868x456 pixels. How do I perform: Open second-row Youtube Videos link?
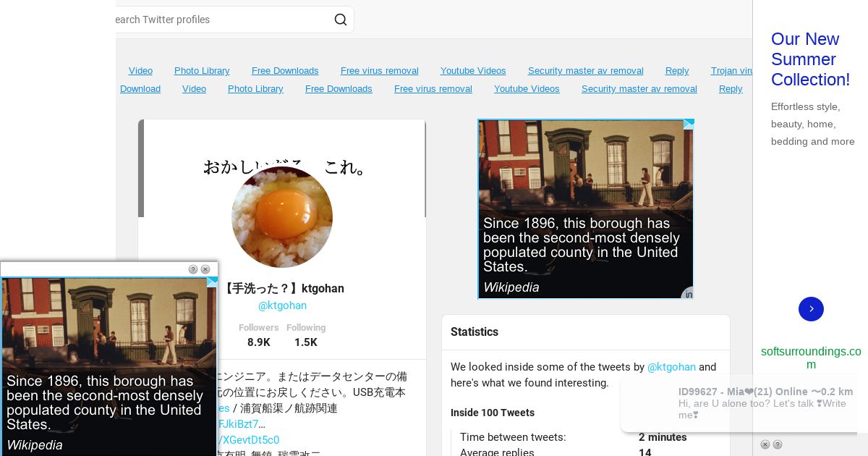click(527, 89)
